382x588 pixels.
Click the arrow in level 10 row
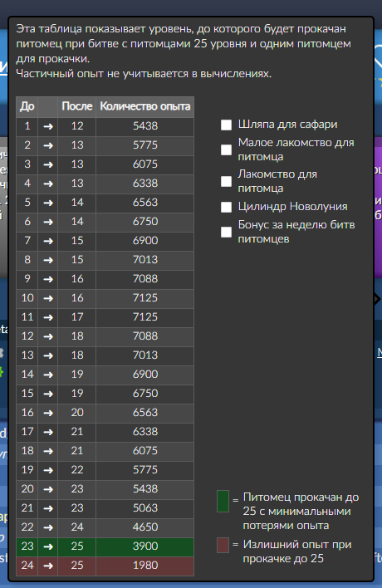pos(48,298)
